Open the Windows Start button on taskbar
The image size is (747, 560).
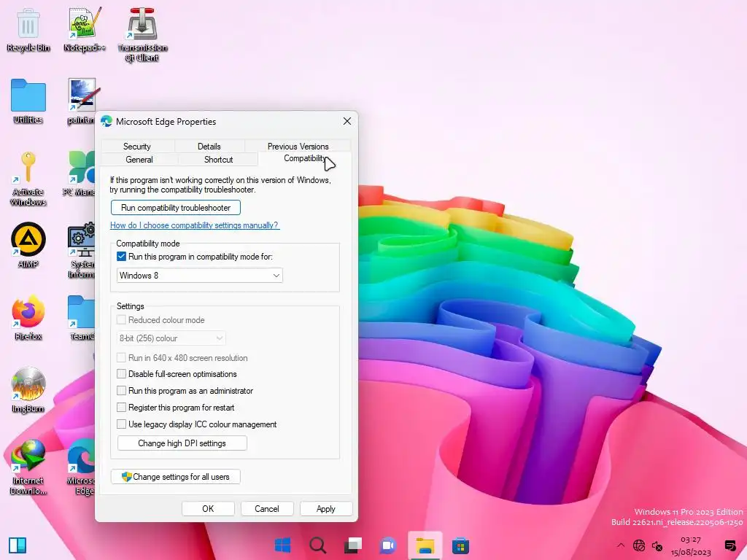pos(282,545)
